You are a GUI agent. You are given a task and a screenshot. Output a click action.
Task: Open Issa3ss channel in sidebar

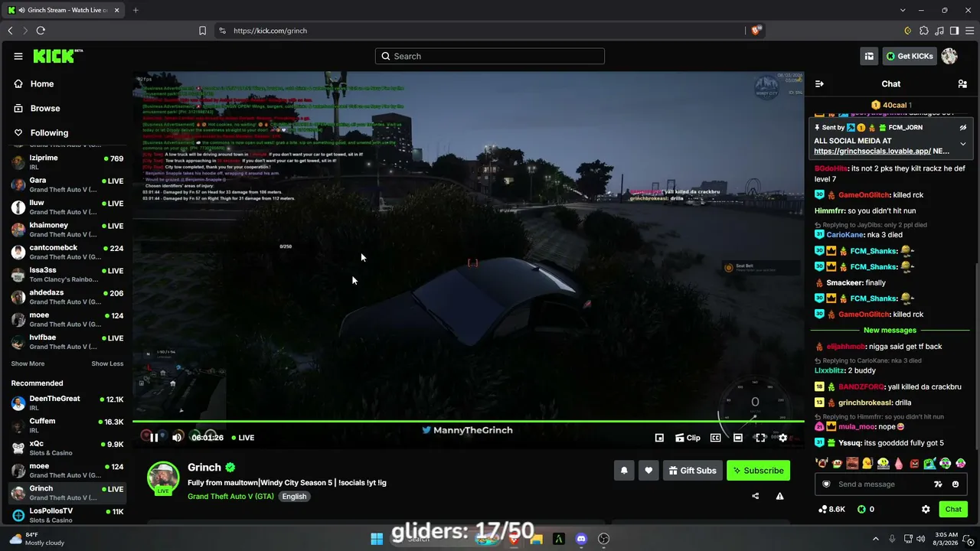tap(67, 275)
